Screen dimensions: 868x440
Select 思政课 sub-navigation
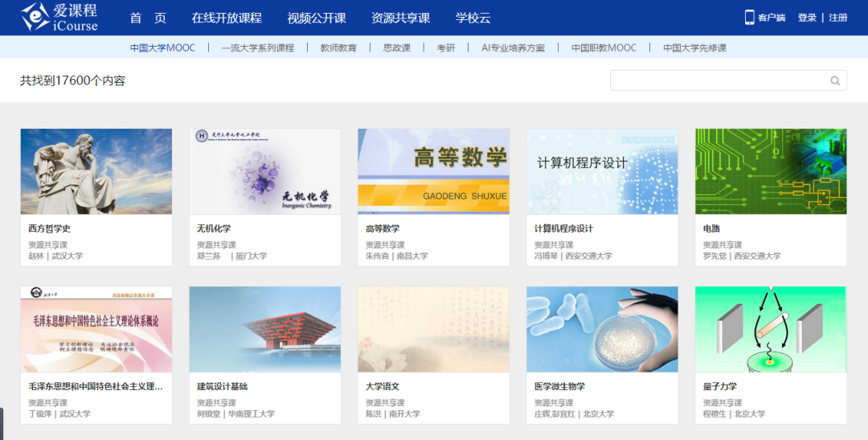pyautogui.click(x=397, y=47)
